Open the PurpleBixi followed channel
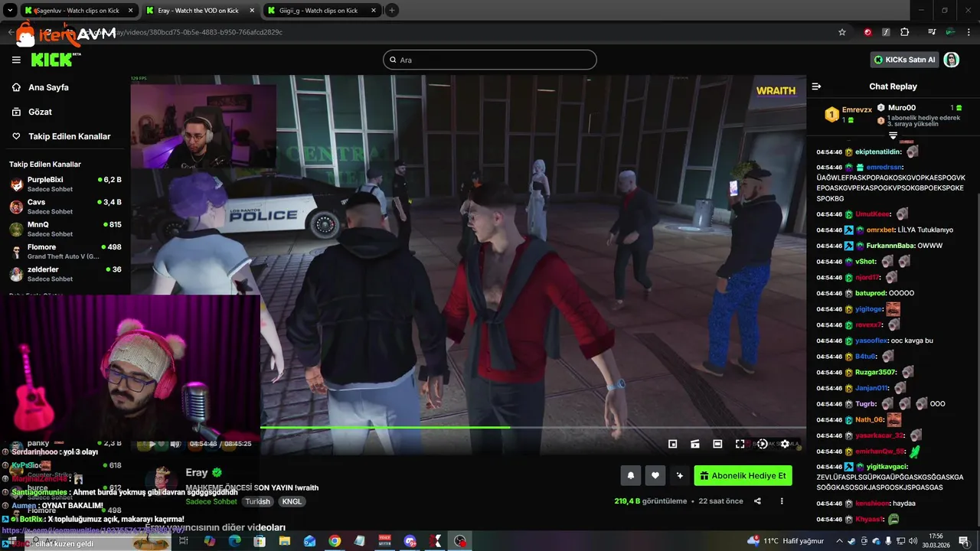Image resolution: width=980 pixels, height=551 pixels. click(65, 184)
